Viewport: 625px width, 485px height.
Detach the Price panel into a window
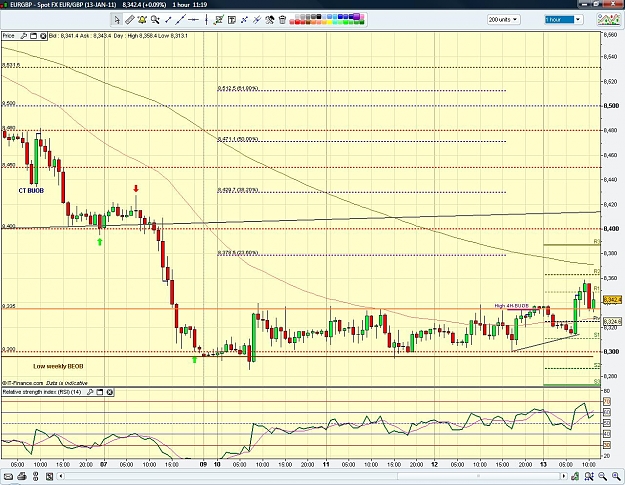(33, 36)
